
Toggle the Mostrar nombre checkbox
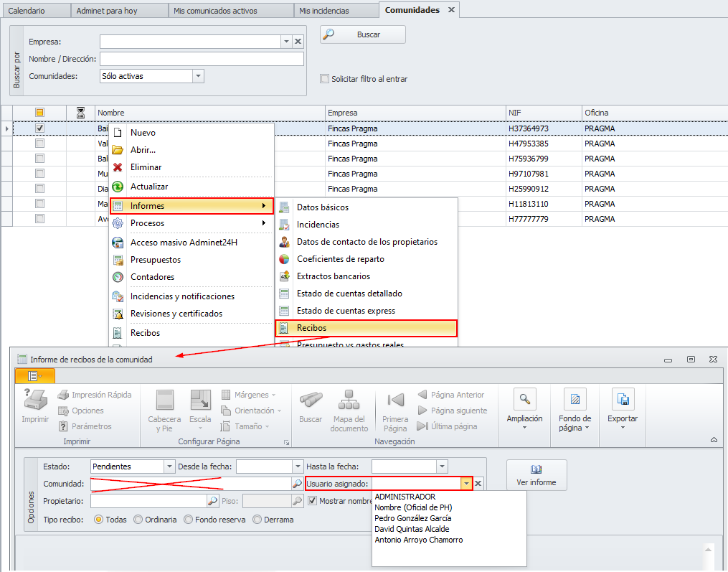313,501
